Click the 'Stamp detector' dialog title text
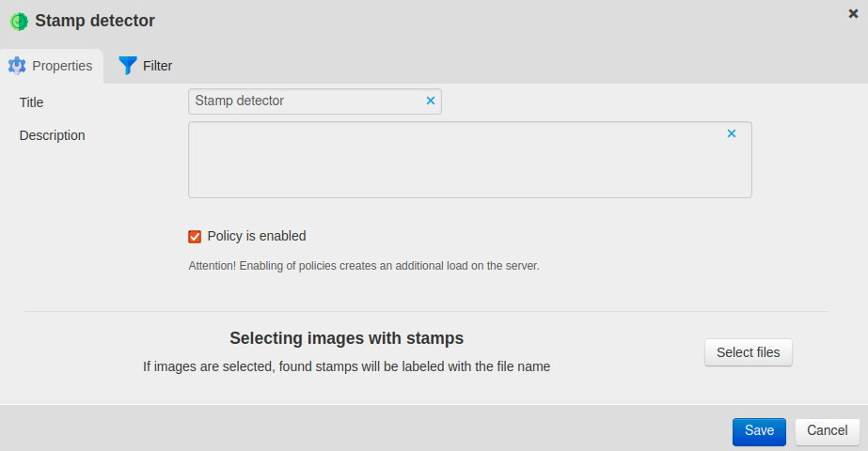 tap(95, 21)
